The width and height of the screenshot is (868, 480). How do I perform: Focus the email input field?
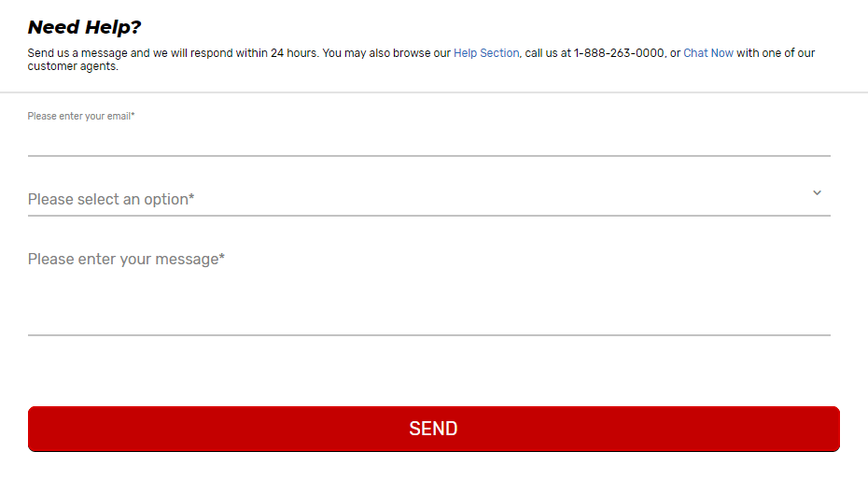(428, 140)
